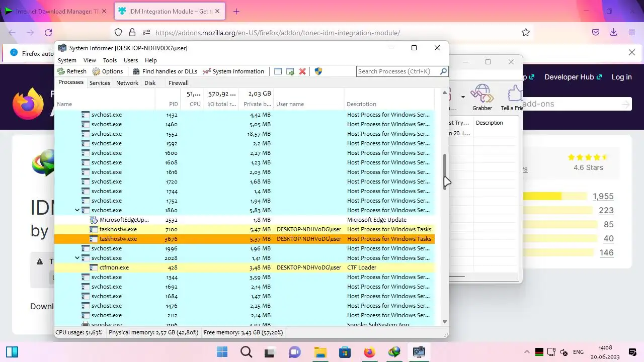Image resolution: width=644 pixels, height=362 pixels.
Task: Click the Firefox reload page button
Action: click(48, 33)
